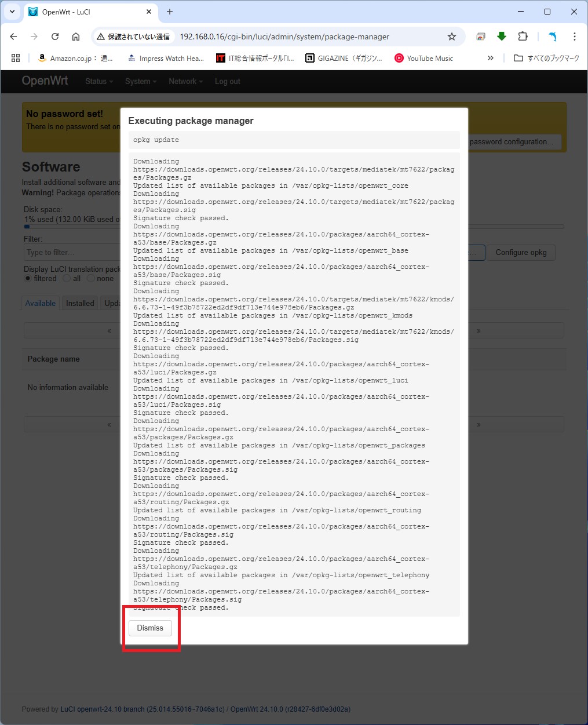Screen dimensions: 588x725
Task: Open the IT総合情報ポータル bookmark
Action: (255, 58)
